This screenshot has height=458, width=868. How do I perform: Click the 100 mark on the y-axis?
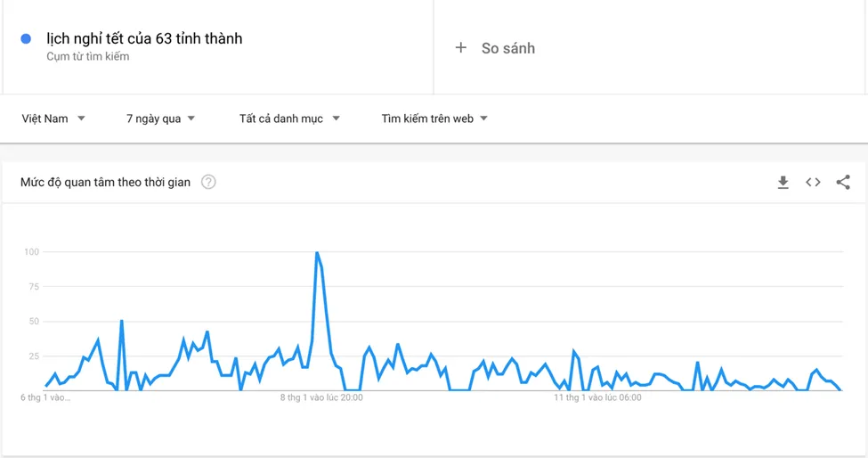(32, 252)
